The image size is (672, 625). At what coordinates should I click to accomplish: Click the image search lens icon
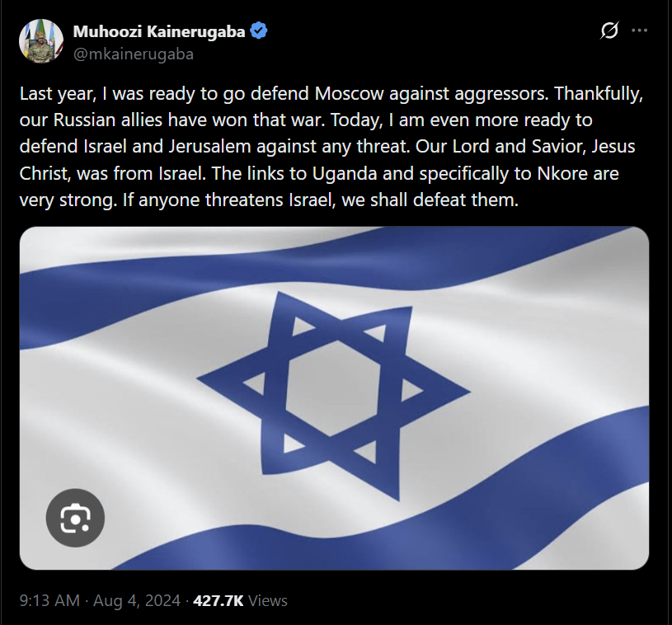(75, 518)
